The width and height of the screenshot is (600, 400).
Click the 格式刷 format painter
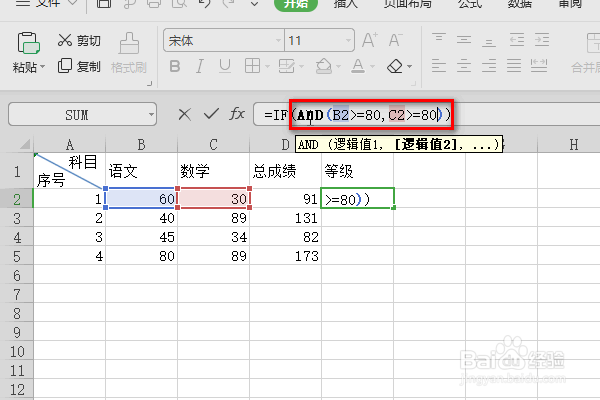[x=129, y=54]
